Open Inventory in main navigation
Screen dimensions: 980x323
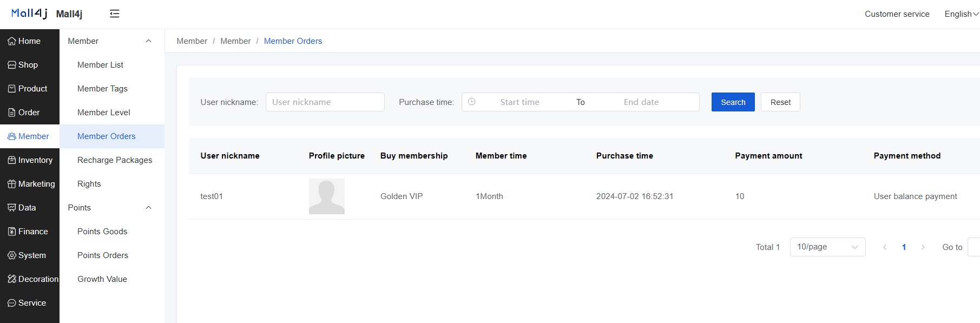pyautogui.click(x=30, y=160)
